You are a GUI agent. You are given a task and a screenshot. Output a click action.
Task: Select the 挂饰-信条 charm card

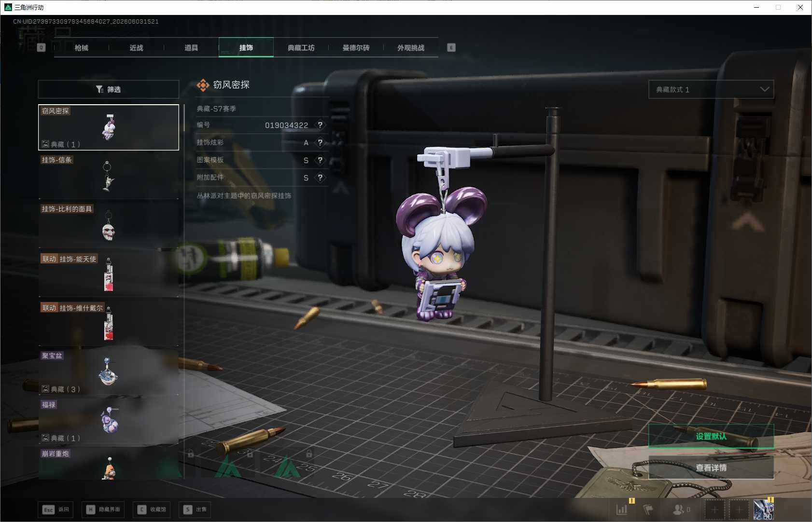109,177
